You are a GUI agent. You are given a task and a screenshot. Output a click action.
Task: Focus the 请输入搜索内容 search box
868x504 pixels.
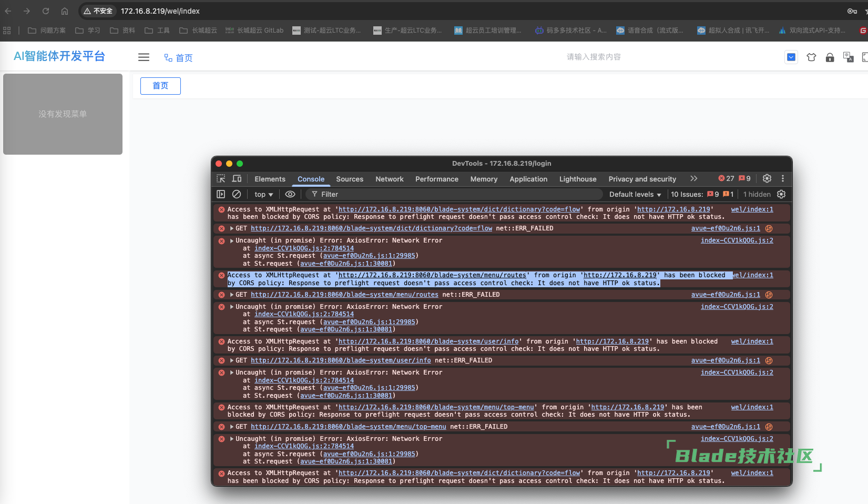[594, 57]
